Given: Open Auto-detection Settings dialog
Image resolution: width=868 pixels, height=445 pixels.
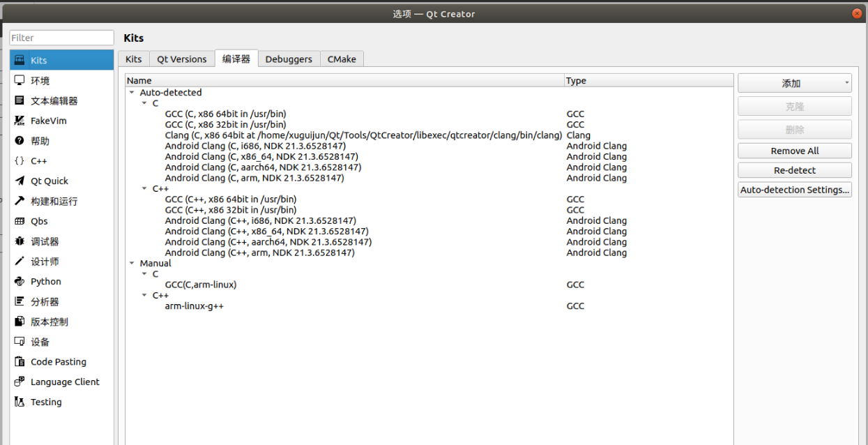Looking at the screenshot, I should (x=794, y=189).
